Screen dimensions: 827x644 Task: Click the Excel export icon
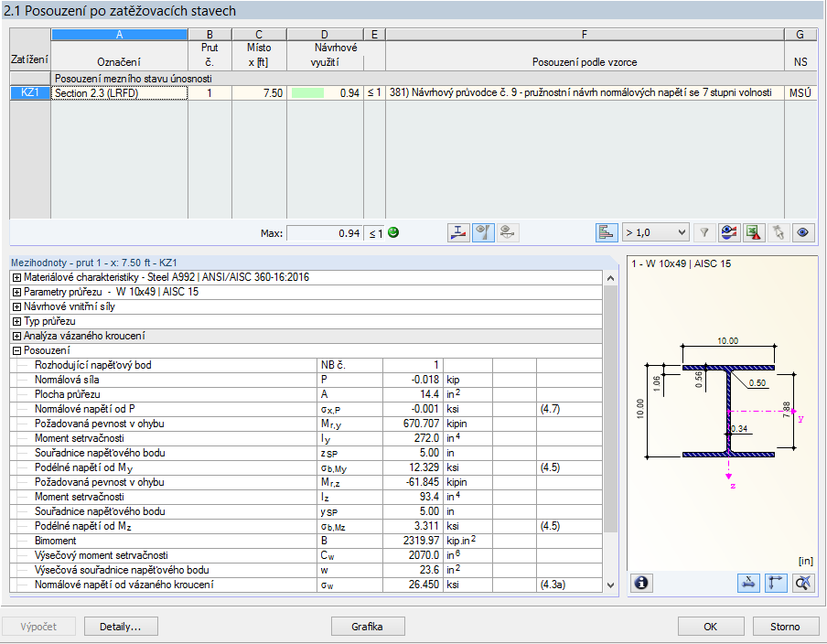point(753,232)
